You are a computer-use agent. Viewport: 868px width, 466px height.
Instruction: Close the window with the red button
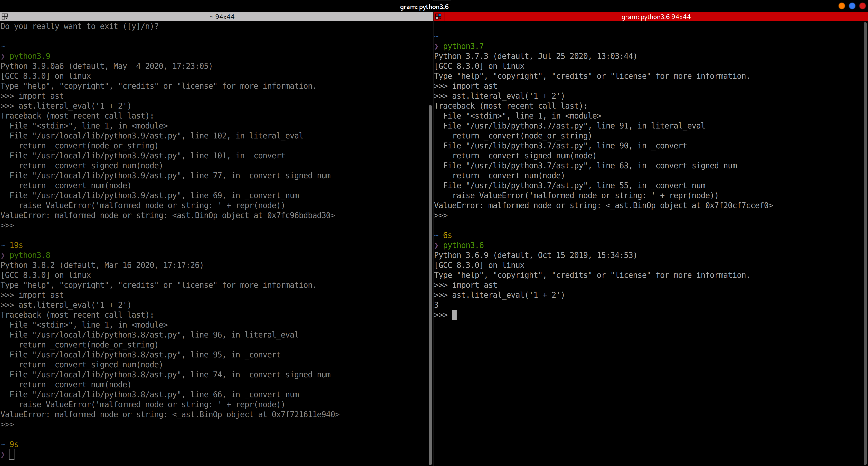pos(863,6)
